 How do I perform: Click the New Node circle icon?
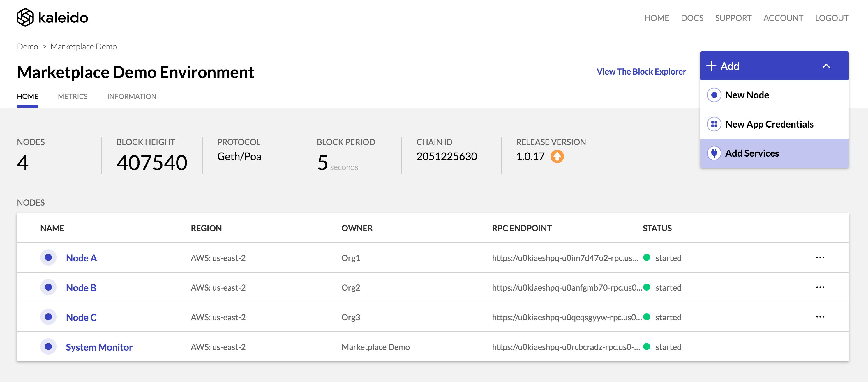tap(714, 95)
